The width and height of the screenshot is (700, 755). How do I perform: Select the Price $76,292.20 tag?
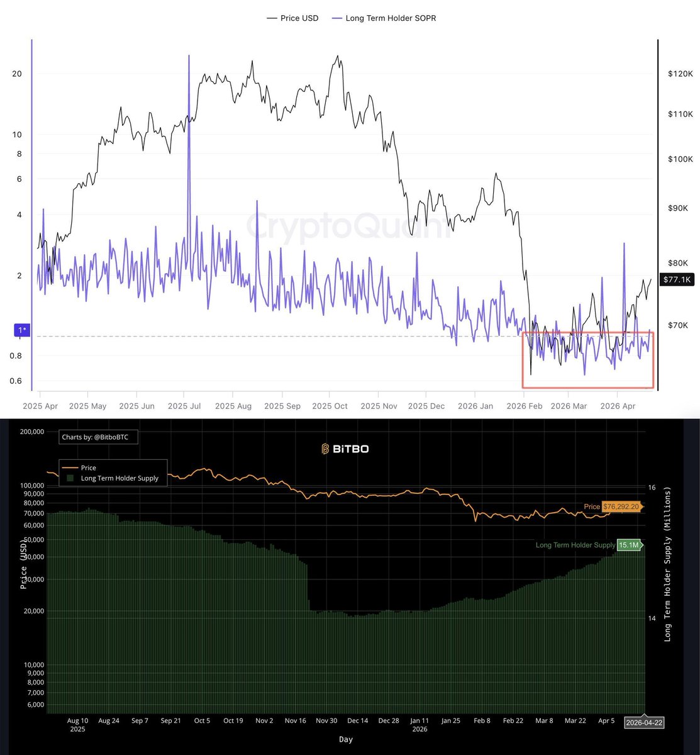coord(611,506)
